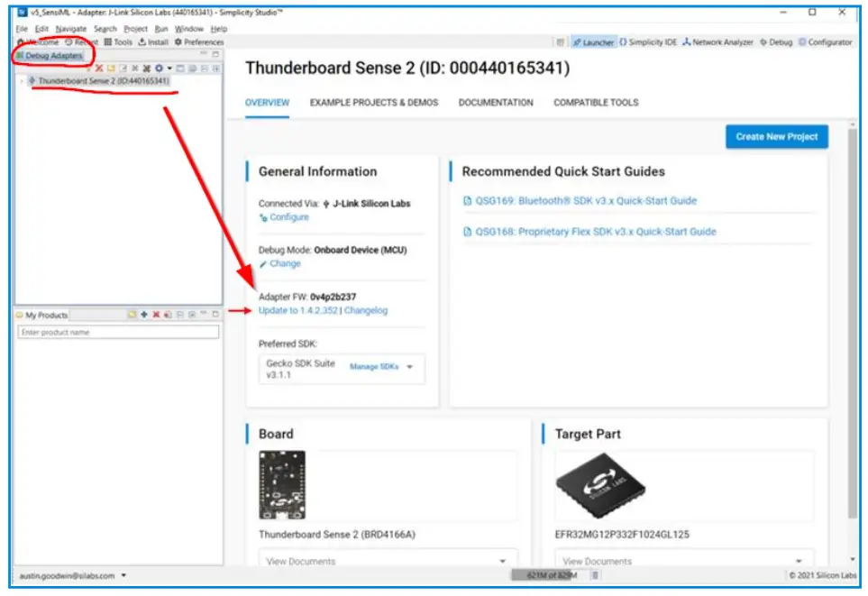
Task: Open the Run menu
Action: point(161,29)
